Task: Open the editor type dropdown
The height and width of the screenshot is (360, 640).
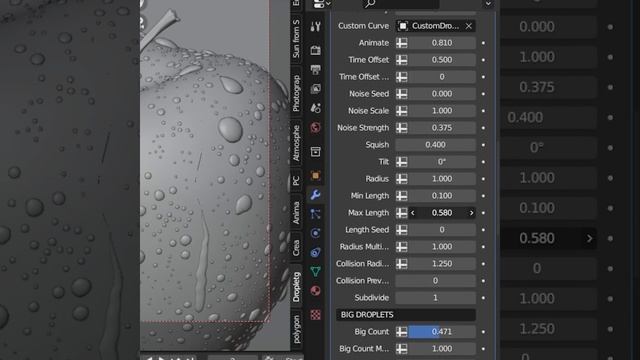Action: 322,4
